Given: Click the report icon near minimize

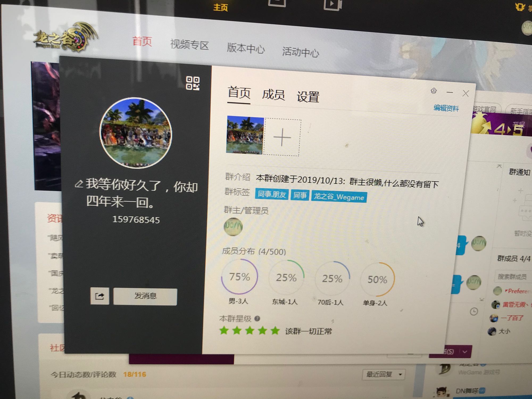Looking at the screenshot, I should coord(434,91).
